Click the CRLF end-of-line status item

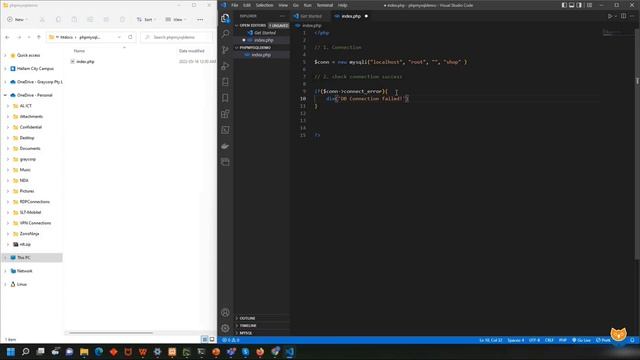[549, 340]
